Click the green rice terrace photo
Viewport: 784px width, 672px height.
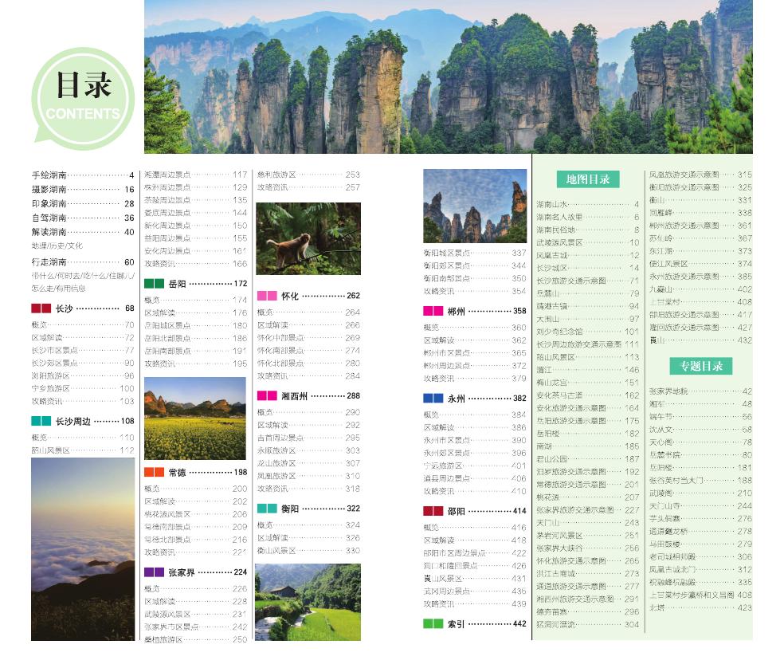(308, 602)
